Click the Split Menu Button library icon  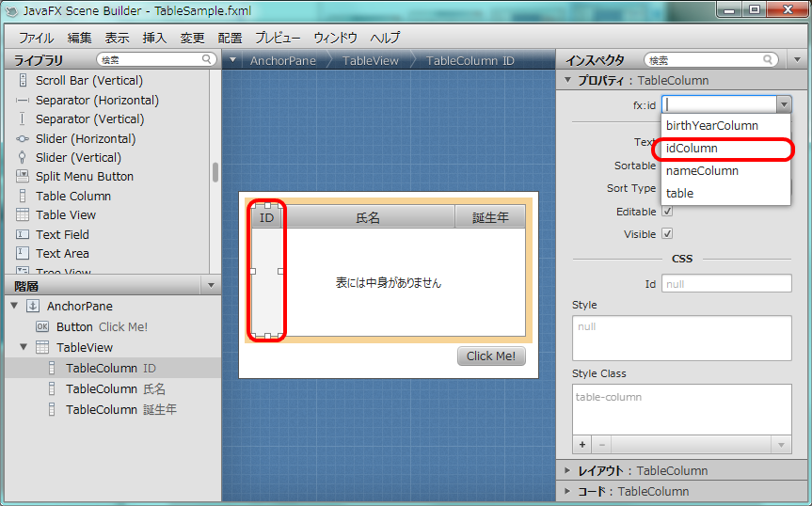pyautogui.click(x=23, y=177)
